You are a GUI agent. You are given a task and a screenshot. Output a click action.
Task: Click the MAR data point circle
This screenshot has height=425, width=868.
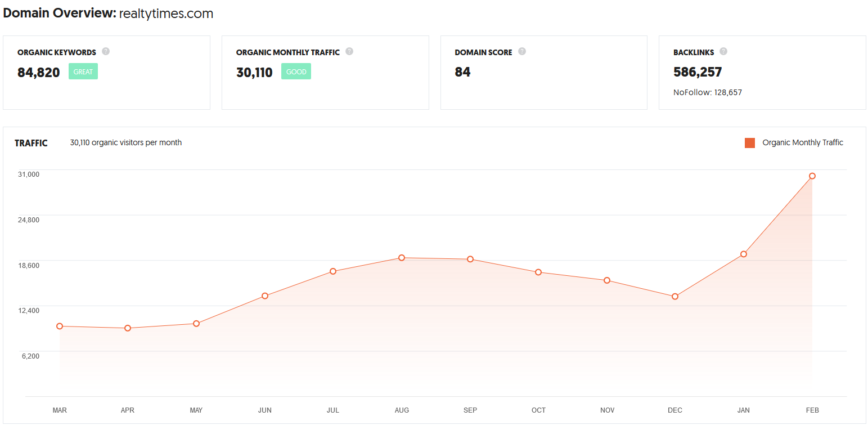tap(59, 326)
